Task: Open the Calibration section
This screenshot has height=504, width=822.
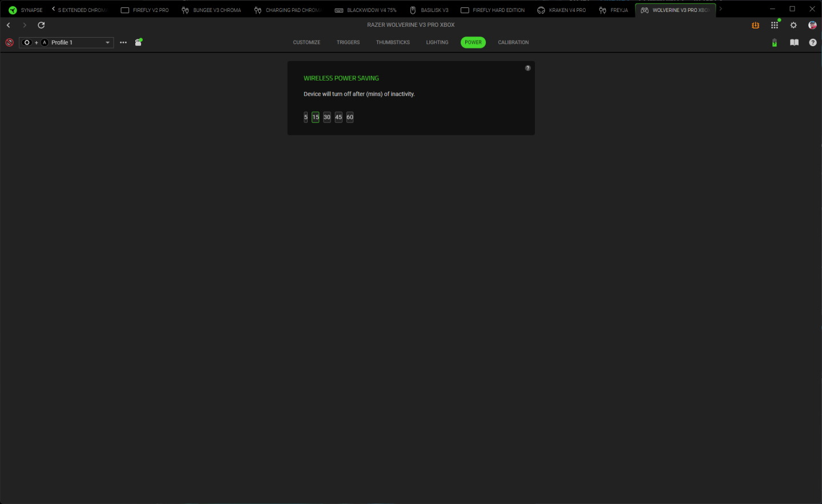Action: point(513,42)
